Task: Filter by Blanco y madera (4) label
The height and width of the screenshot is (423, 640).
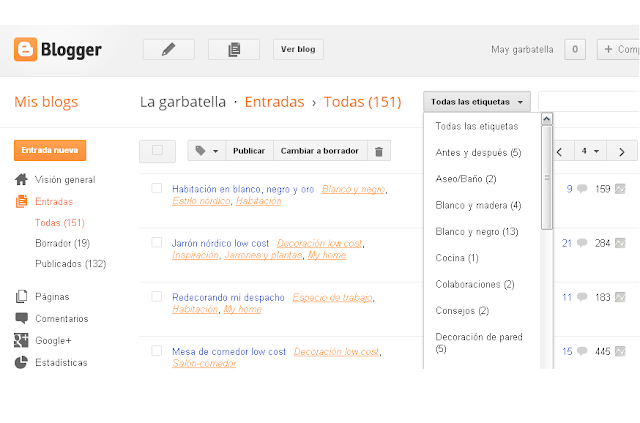Action: (478, 205)
